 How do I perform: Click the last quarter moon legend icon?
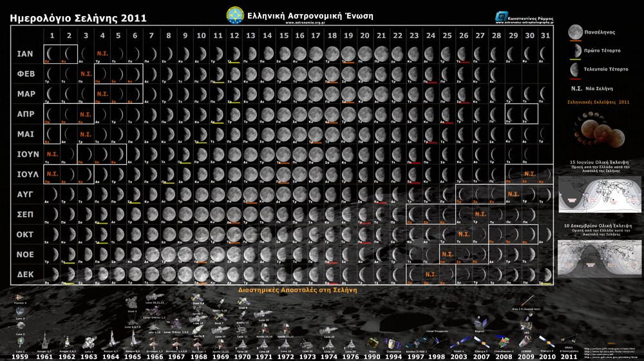[575, 69]
